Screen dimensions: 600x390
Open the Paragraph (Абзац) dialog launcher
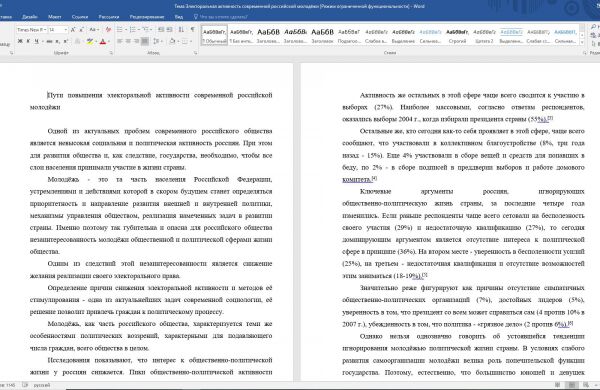[x=195, y=53]
